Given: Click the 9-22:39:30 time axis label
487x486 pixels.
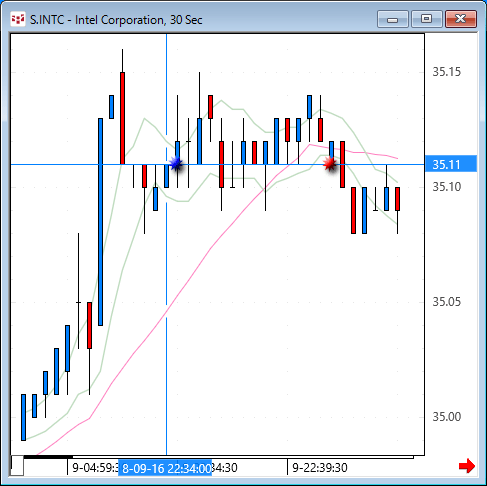Looking at the screenshot, I should 320,468.
